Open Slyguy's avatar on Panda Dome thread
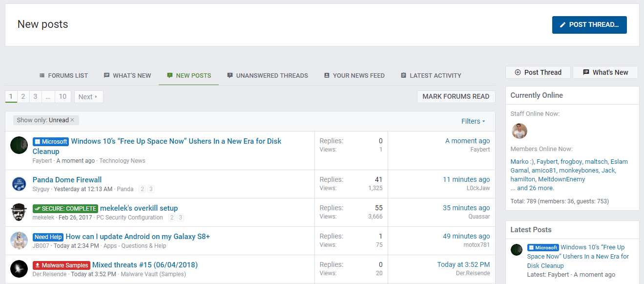The width and height of the screenshot is (644, 284). [19, 184]
